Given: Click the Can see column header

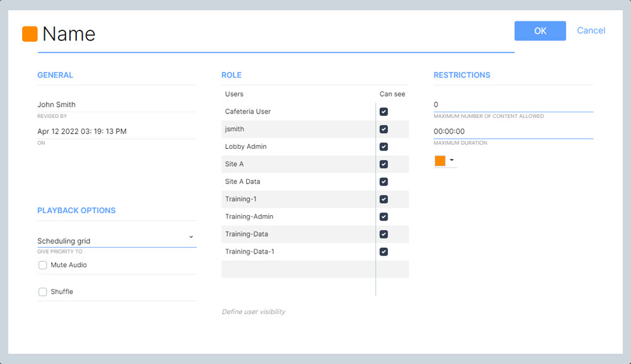Looking at the screenshot, I should point(392,94).
